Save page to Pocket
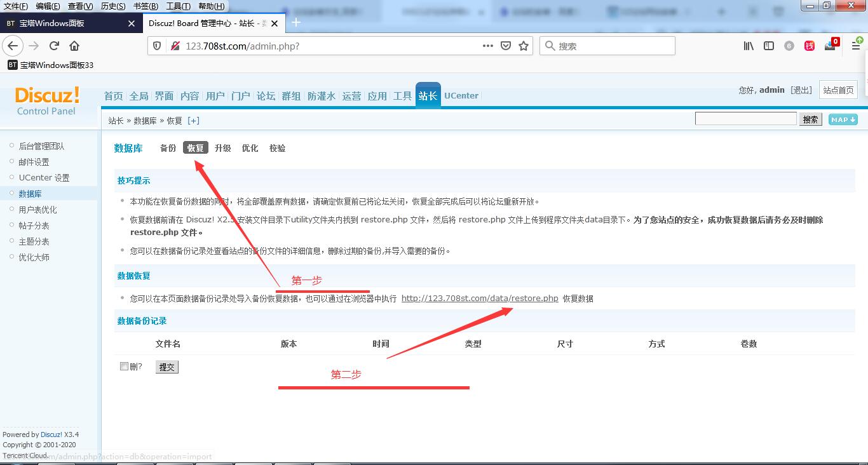This screenshot has height=465, width=868. 506,46
